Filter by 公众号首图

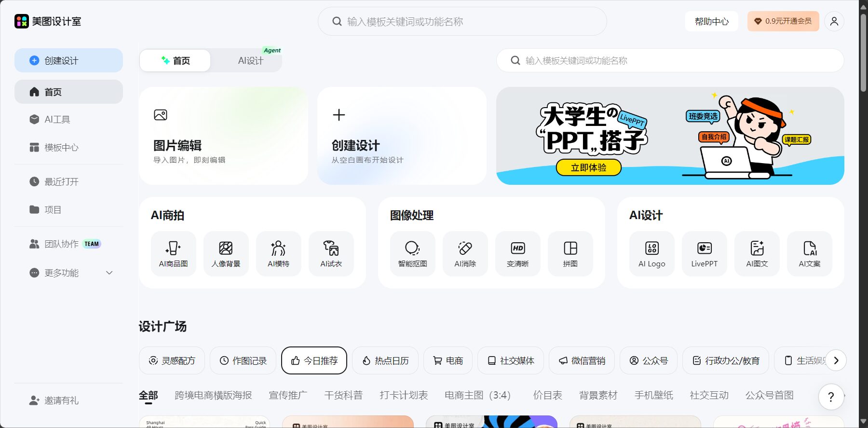tap(770, 395)
